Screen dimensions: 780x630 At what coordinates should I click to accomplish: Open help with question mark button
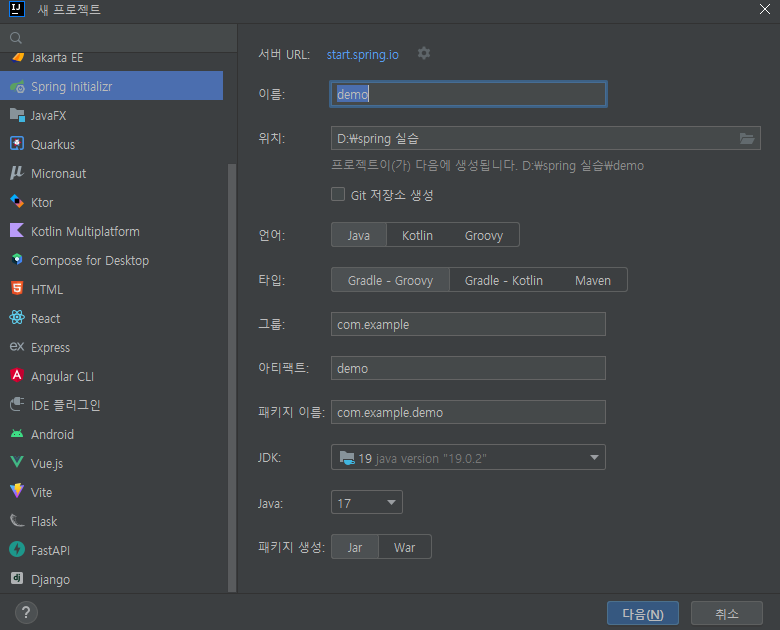(26, 613)
